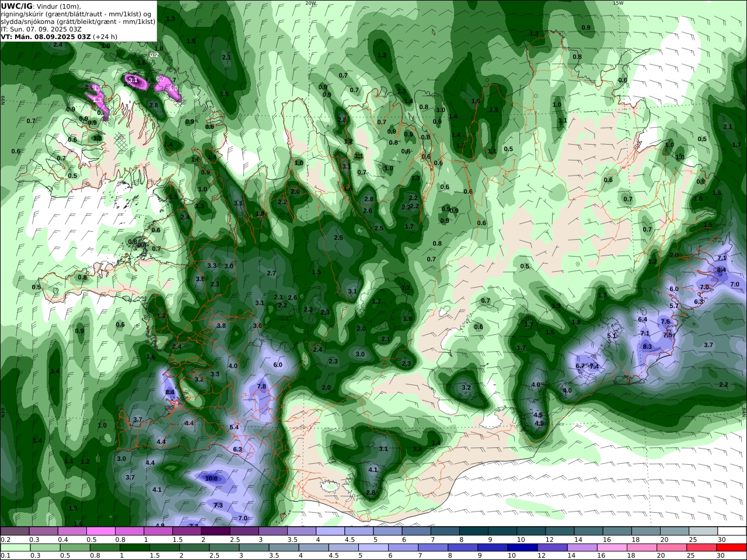Image resolution: width=747 pixels, height=560 pixels.
Task: Click the white 3.1 value in the purple snow patch
Action: coord(133,80)
